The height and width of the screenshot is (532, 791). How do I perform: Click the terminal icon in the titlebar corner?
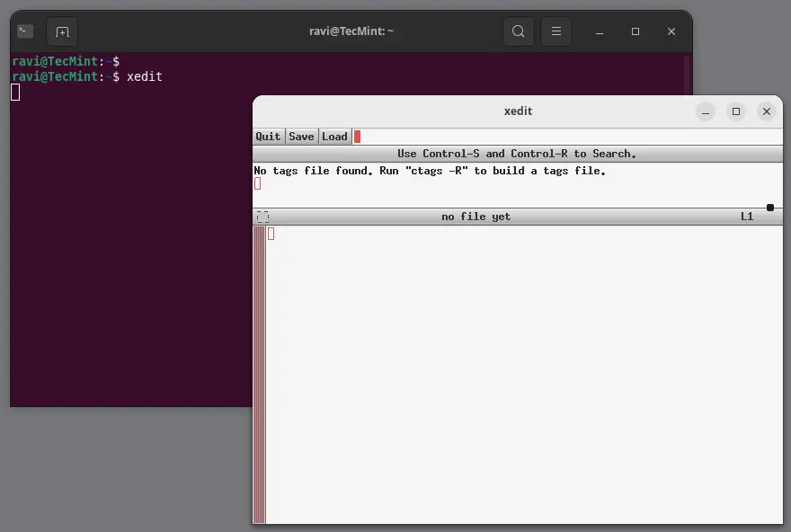coord(24,30)
